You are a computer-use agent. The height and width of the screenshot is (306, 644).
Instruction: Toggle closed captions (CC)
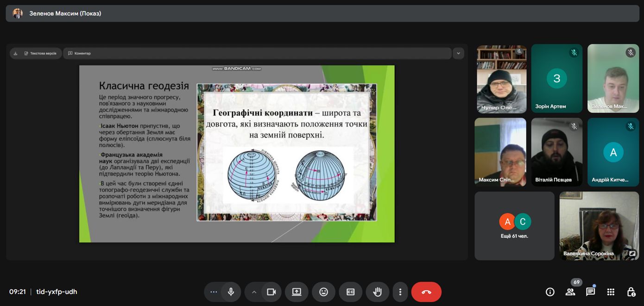351,292
